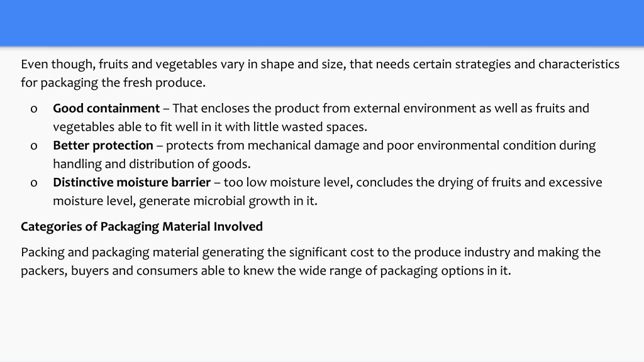Viewport: 644px width, 362px height.
Task: Click the bullet marker beside 'Better protection'
Action: point(34,146)
